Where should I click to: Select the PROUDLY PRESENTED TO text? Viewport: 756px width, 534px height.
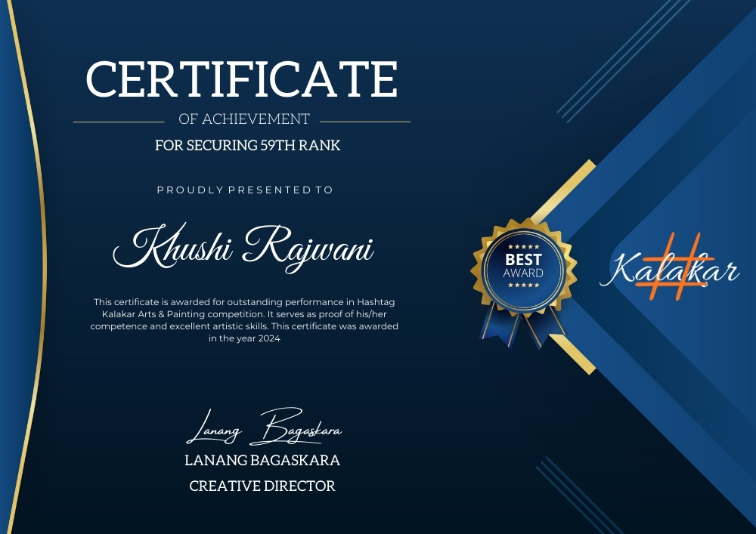245,190
